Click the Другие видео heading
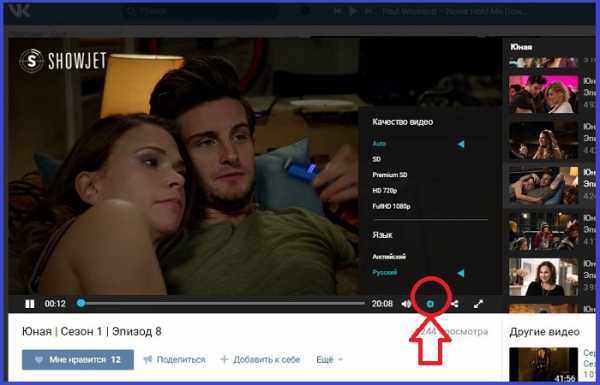The image size is (600, 385). (x=545, y=332)
